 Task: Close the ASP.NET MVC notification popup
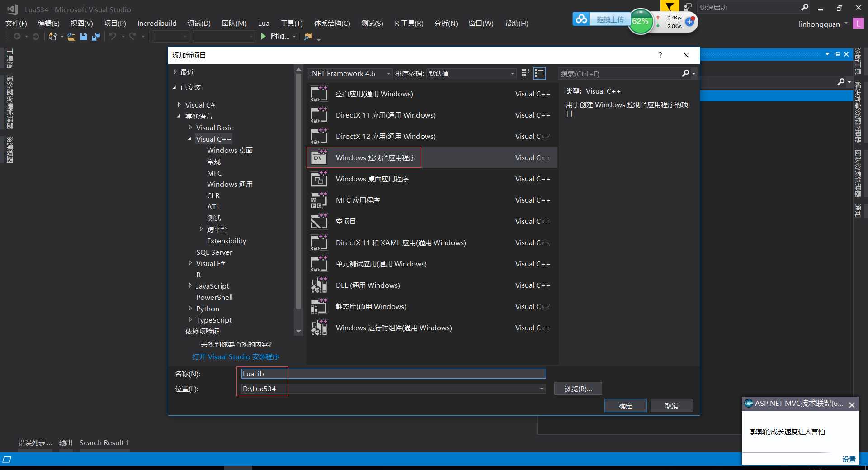852,405
